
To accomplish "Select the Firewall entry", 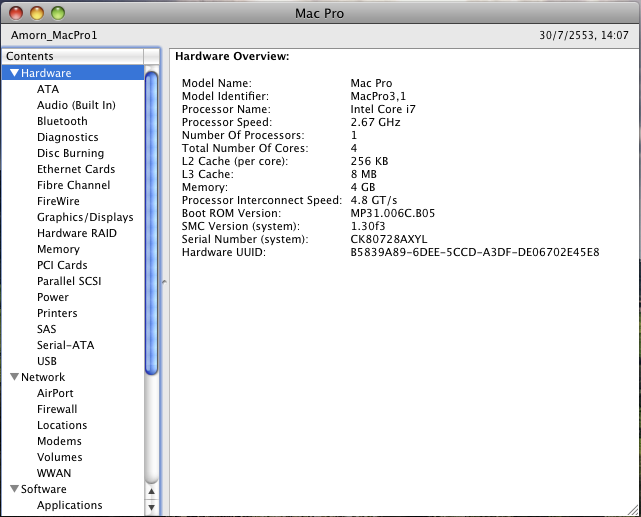I will click(57, 409).
